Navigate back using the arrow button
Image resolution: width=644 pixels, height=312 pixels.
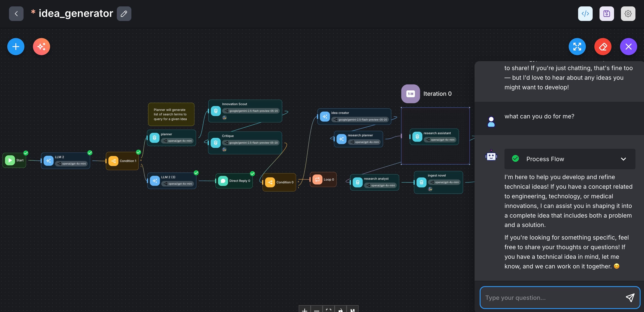point(16,13)
